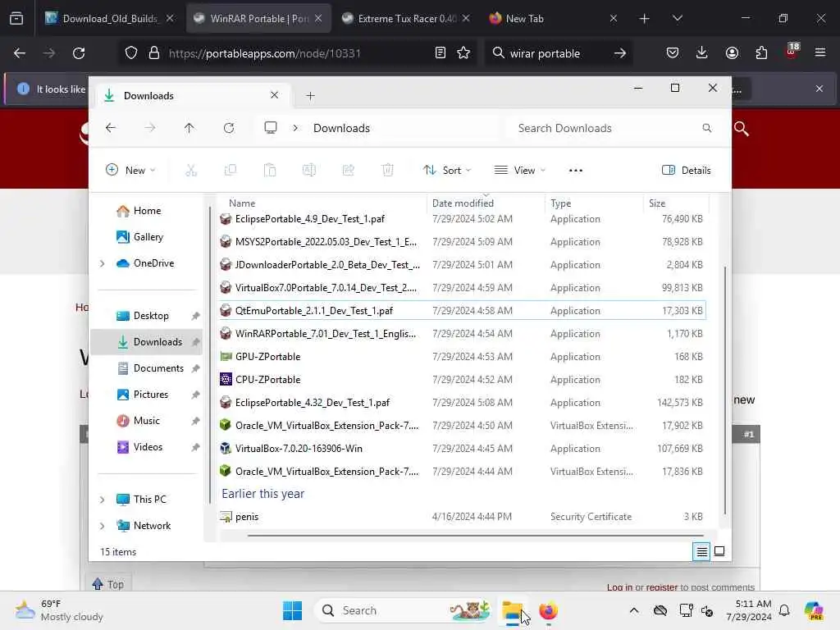Viewport: 840px width, 630px height.
Task: Click the Rename icon in Explorer toolbar
Action: pos(309,171)
